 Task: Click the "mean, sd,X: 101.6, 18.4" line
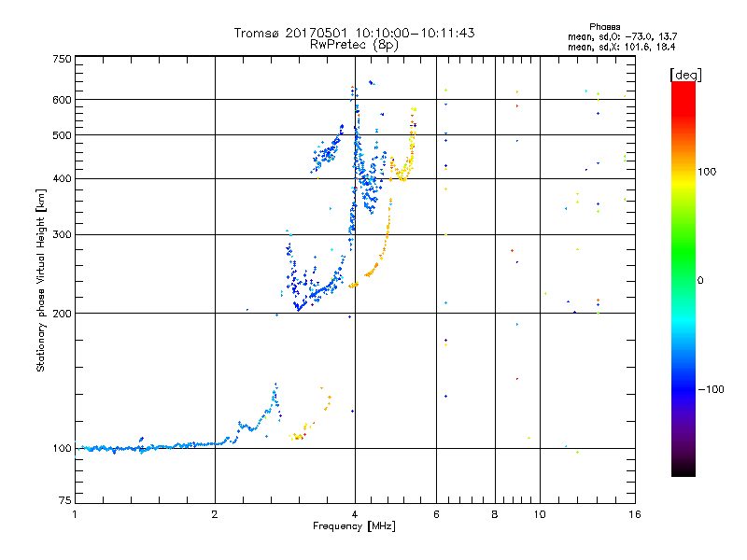point(621,47)
